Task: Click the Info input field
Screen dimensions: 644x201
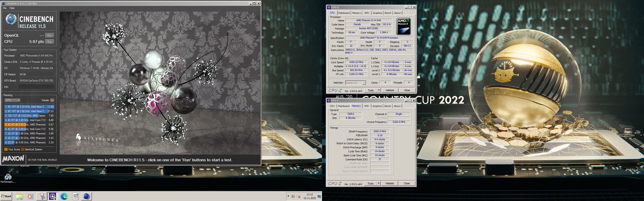Action: click(36, 87)
